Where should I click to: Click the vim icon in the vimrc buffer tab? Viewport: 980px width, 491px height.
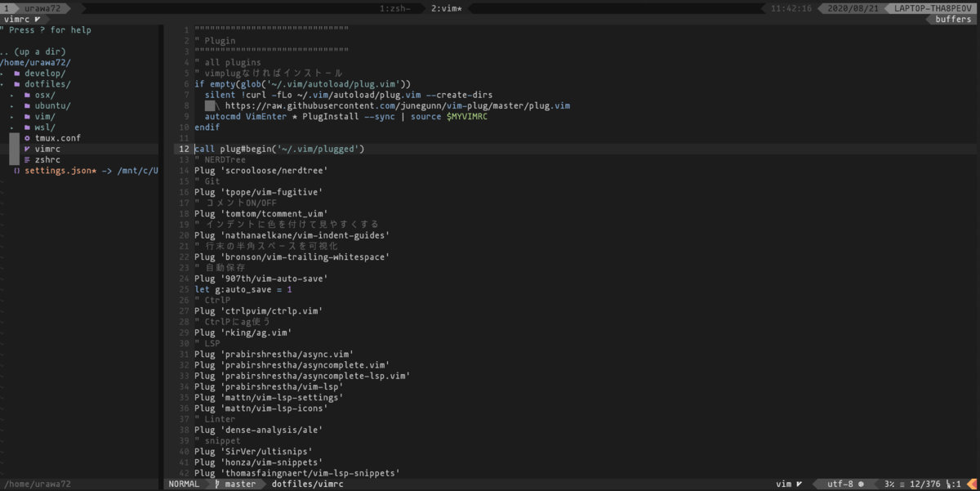point(38,19)
